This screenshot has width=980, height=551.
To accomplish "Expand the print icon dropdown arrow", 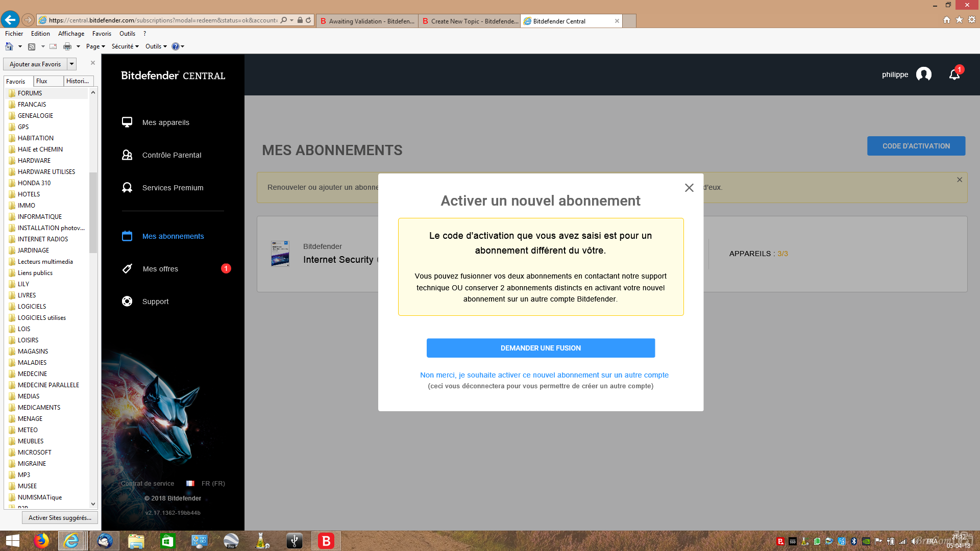I will [78, 46].
